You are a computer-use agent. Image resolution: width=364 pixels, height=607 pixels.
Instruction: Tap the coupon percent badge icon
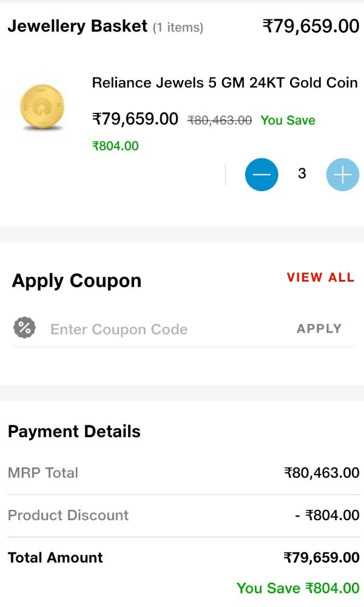(x=25, y=328)
